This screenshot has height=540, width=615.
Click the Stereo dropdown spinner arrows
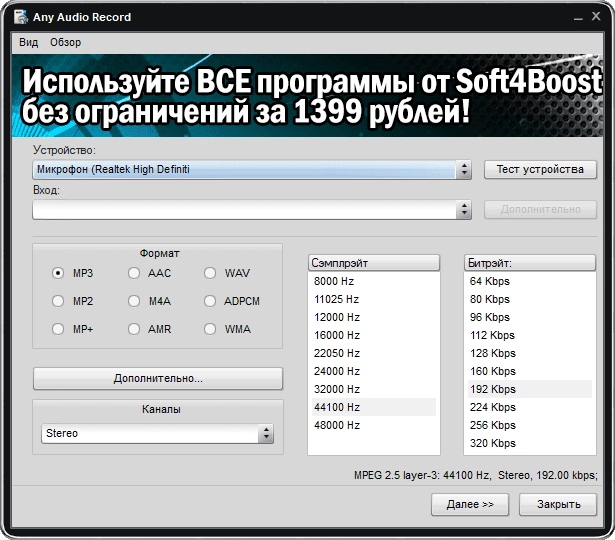point(266,433)
